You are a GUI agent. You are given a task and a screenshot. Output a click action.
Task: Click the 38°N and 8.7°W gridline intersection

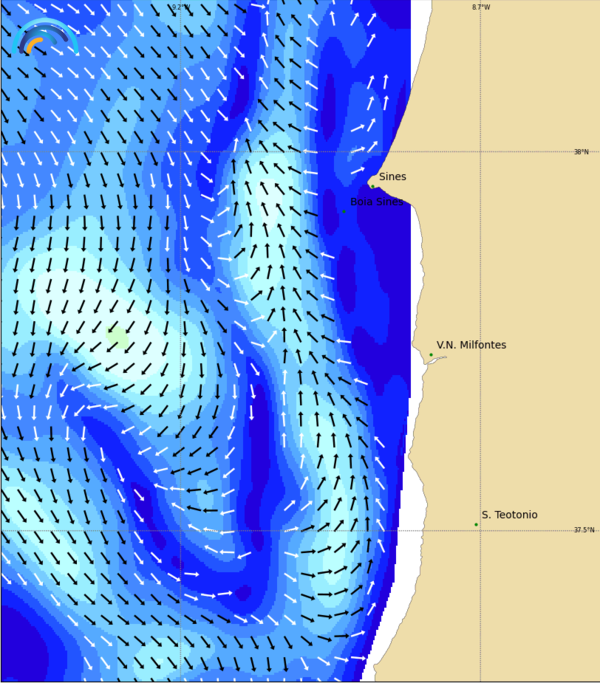[x=481, y=152]
